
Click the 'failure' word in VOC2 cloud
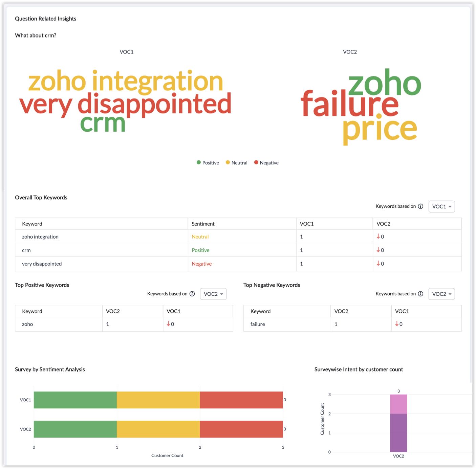(x=349, y=104)
